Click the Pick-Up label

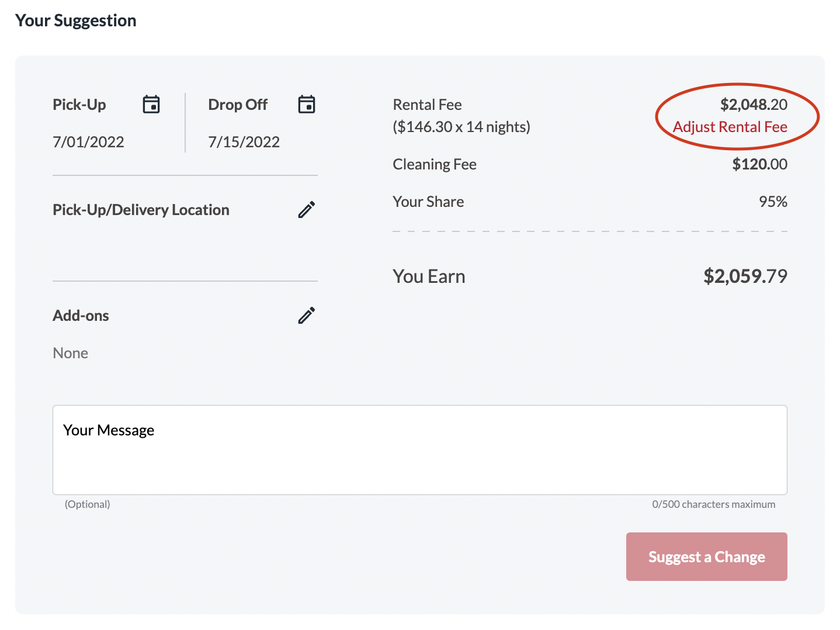coord(79,105)
